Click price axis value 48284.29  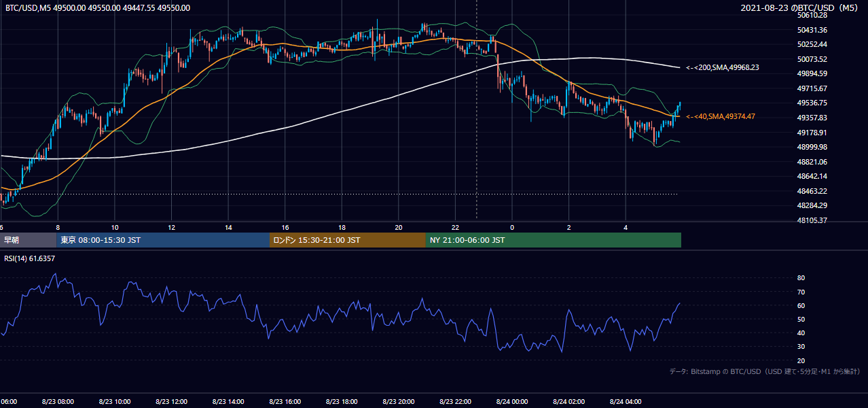[812, 205]
